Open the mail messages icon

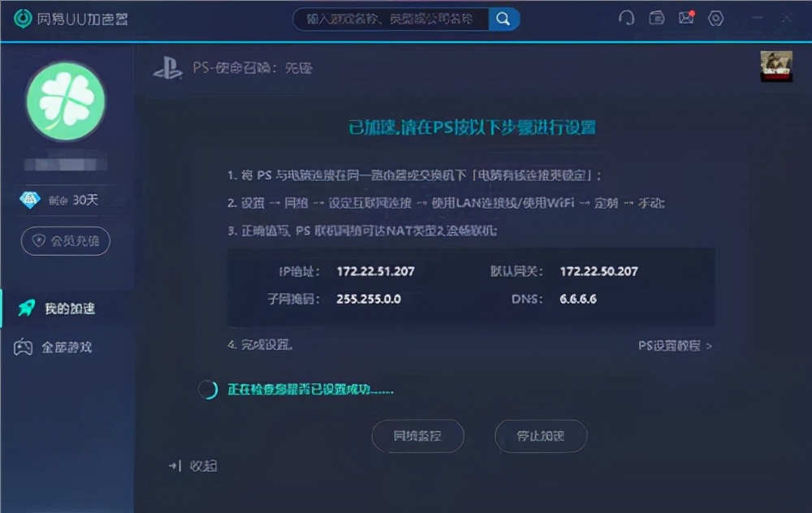point(686,18)
